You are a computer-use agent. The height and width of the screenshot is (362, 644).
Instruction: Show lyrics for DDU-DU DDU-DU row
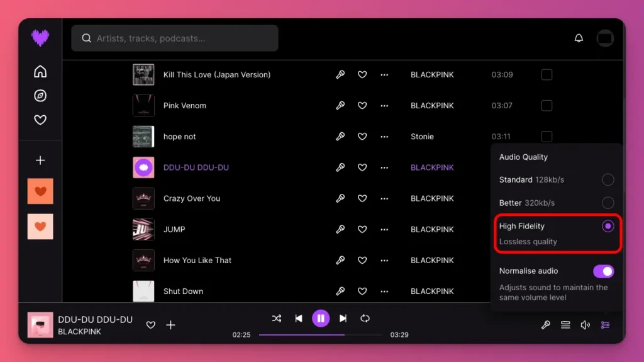[x=340, y=167]
